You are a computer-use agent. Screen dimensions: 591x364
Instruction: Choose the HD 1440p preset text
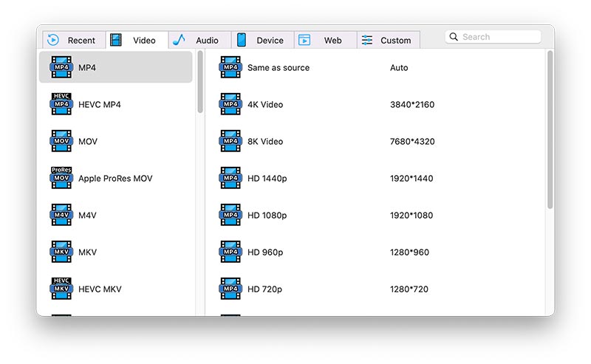(x=267, y=178)
